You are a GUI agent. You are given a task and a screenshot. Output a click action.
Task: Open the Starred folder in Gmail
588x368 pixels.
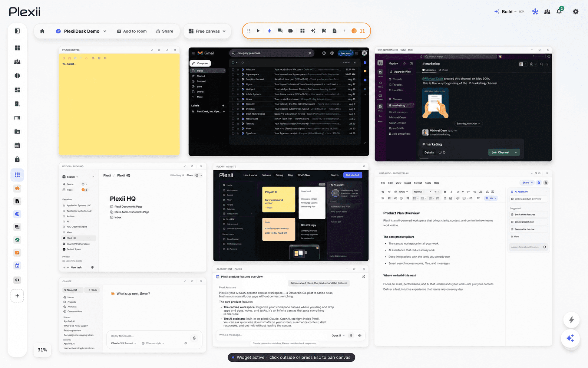[201, 76]
